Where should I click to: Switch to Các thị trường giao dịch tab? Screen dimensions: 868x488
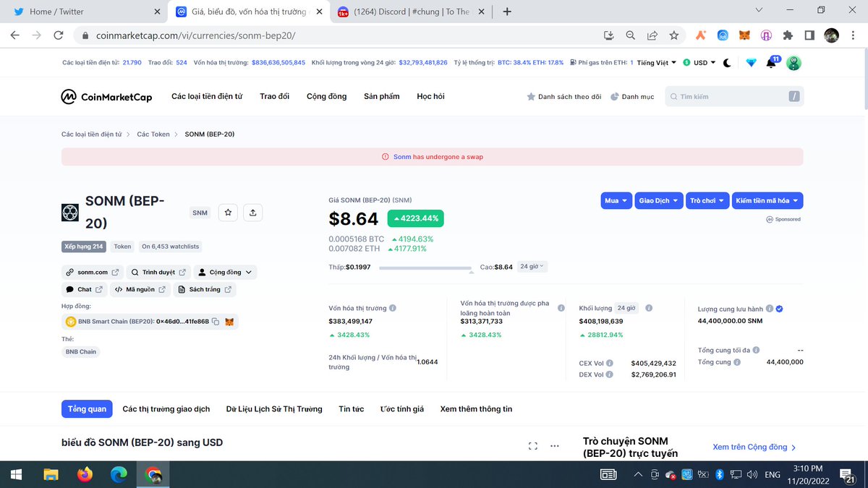pyautogui.click(x=166, y=409)
